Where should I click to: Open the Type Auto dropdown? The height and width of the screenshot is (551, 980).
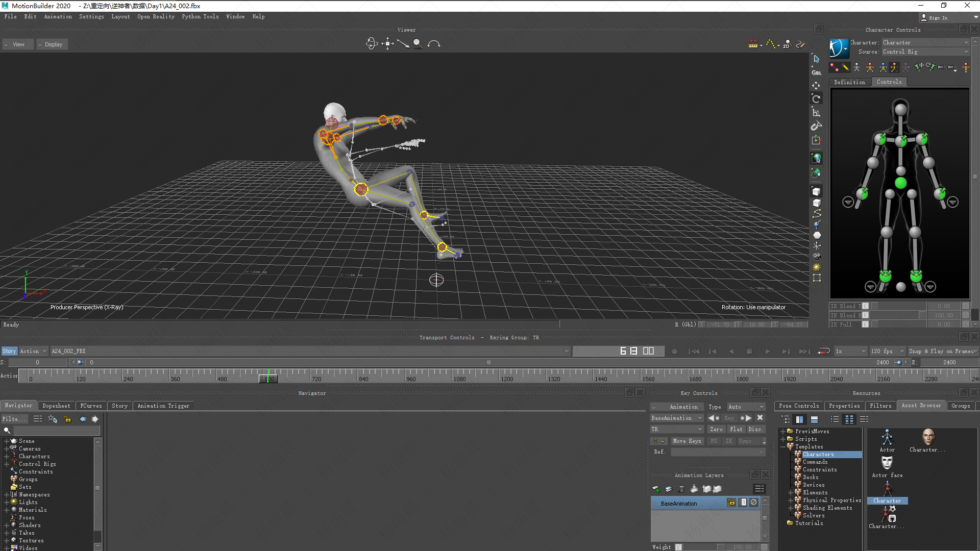tap(746, 407)
